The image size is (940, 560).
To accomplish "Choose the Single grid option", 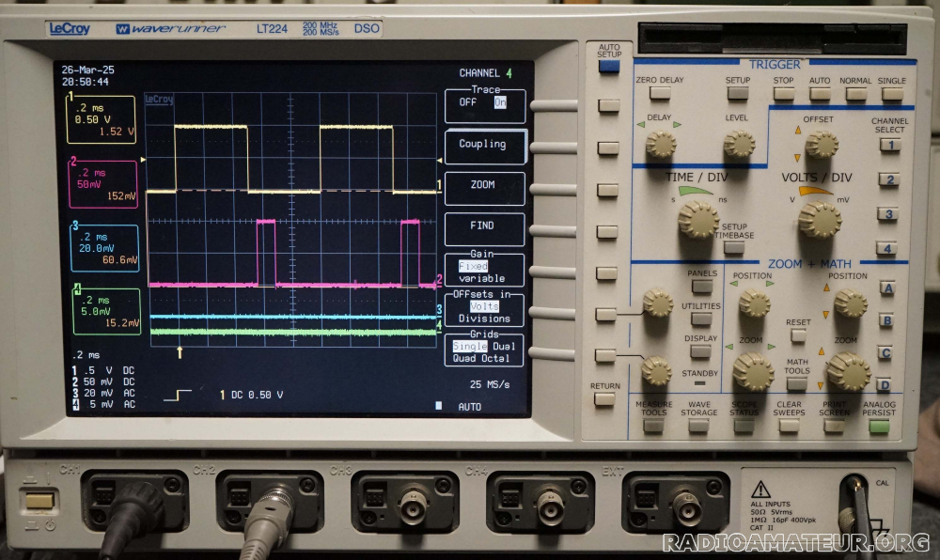I will point(470,347).
